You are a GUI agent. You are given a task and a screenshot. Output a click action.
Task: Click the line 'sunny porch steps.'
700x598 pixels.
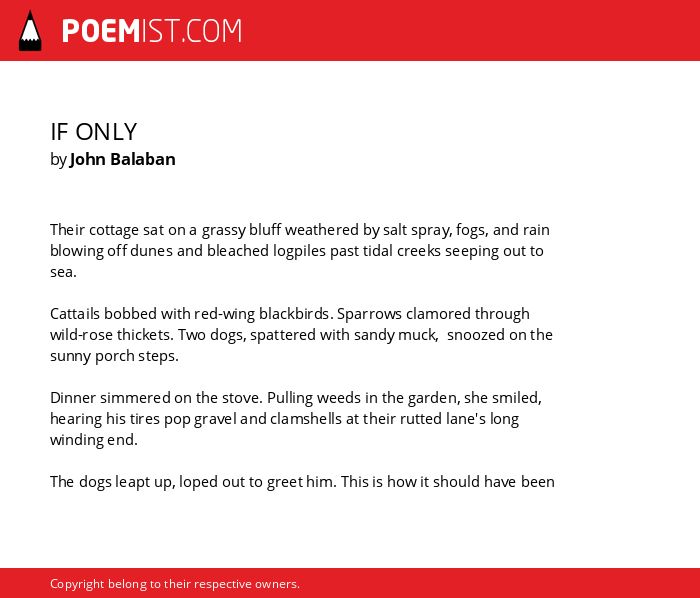114,356
